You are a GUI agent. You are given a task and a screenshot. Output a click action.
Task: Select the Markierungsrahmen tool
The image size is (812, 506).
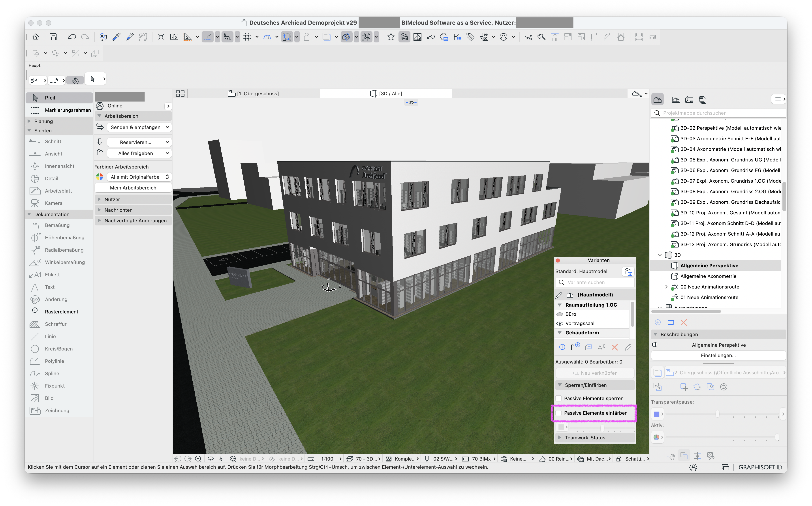coord(60,110)
